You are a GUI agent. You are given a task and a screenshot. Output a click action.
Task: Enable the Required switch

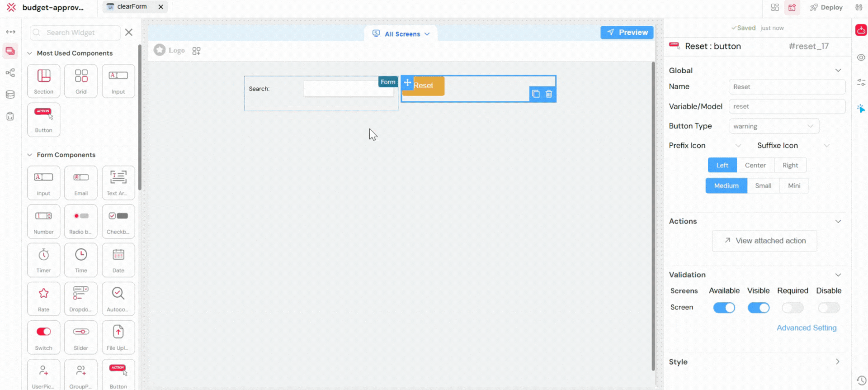coord(793,308)
